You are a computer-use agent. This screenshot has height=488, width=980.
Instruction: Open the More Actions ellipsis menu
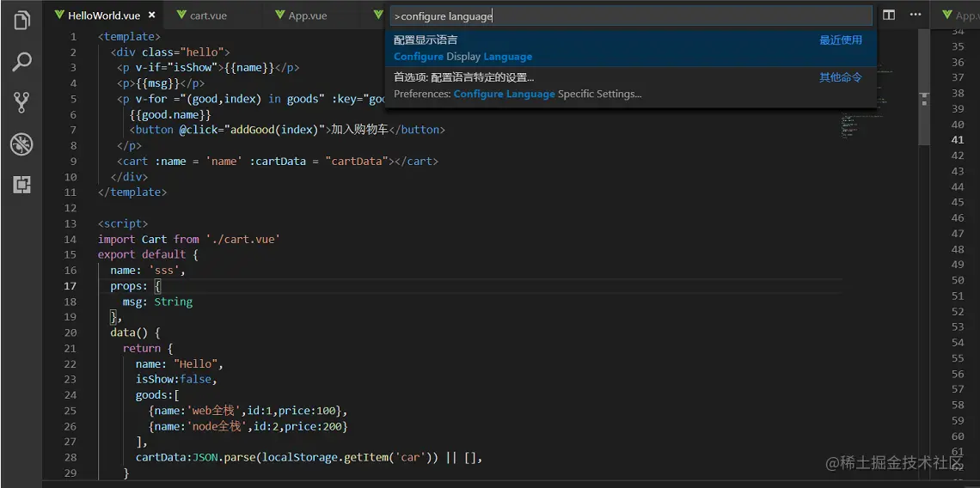[916, 15]
